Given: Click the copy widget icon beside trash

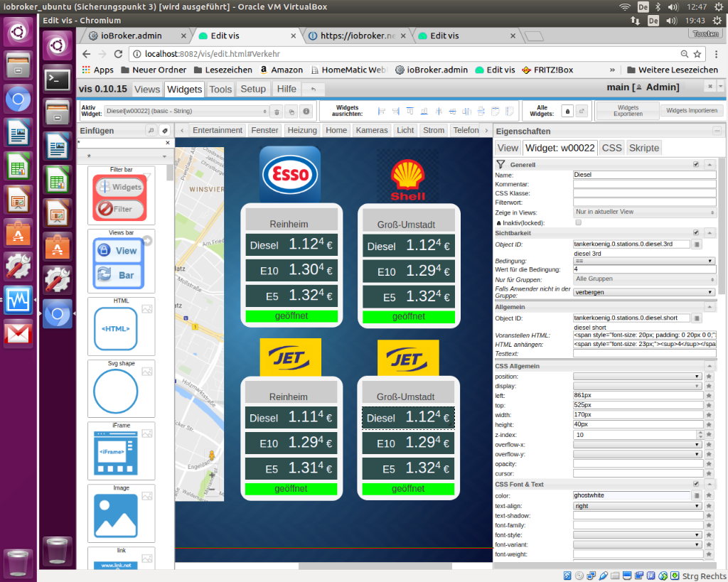Looking at the screenshot, I should pos(291,112).
